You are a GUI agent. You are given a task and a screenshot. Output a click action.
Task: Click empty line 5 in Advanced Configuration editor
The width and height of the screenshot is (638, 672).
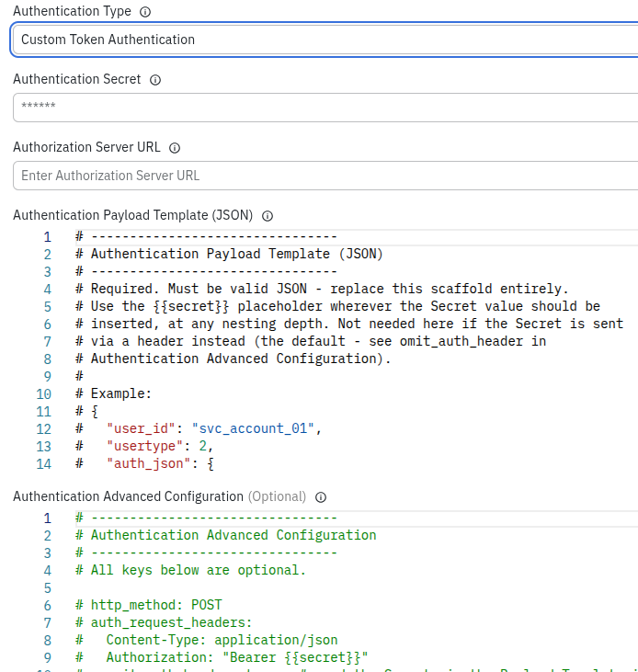coord(356,588)
